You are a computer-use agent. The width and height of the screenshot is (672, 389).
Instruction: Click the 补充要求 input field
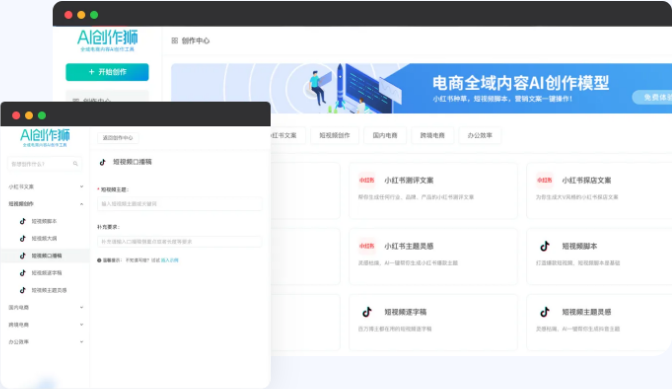180,242
